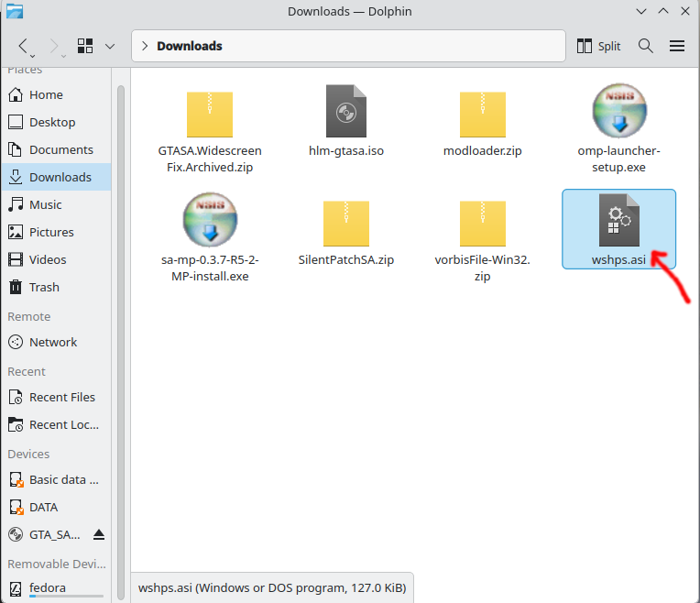Open DATA device in sidebar
The width and height of the screenshot is (700, 603).
[56, 507]
